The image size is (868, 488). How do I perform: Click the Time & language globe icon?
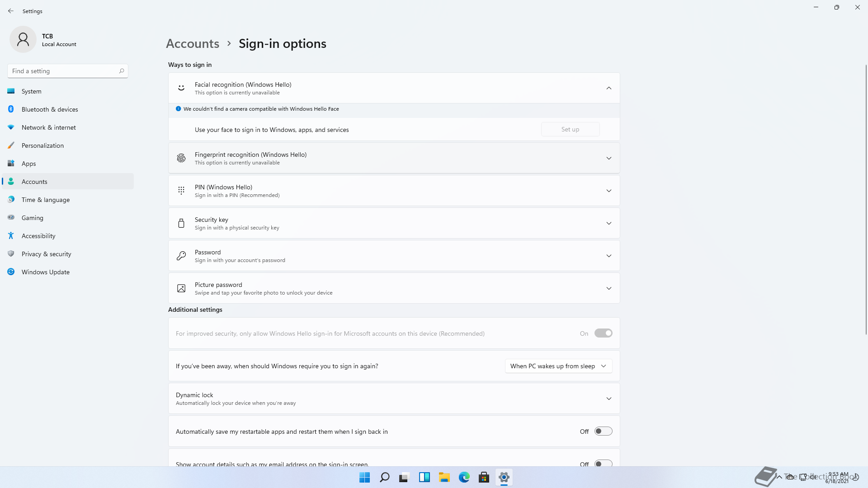click(x=11, y=200)
